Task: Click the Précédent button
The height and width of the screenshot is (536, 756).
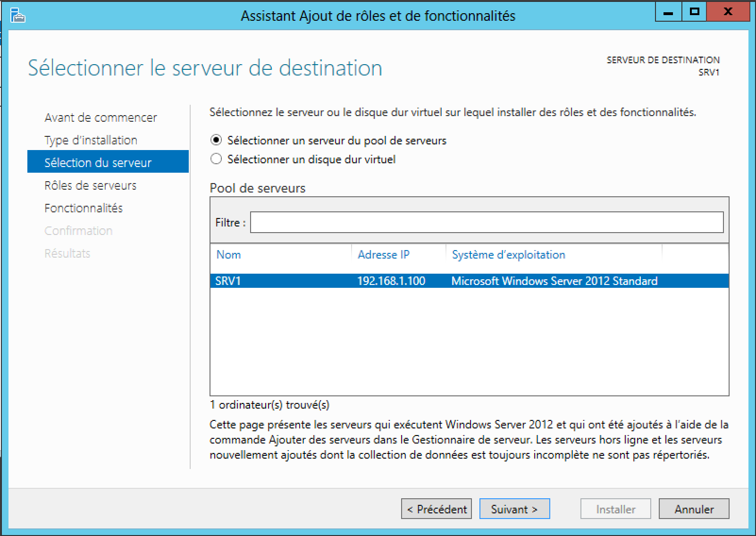Action: pos(437,509)
